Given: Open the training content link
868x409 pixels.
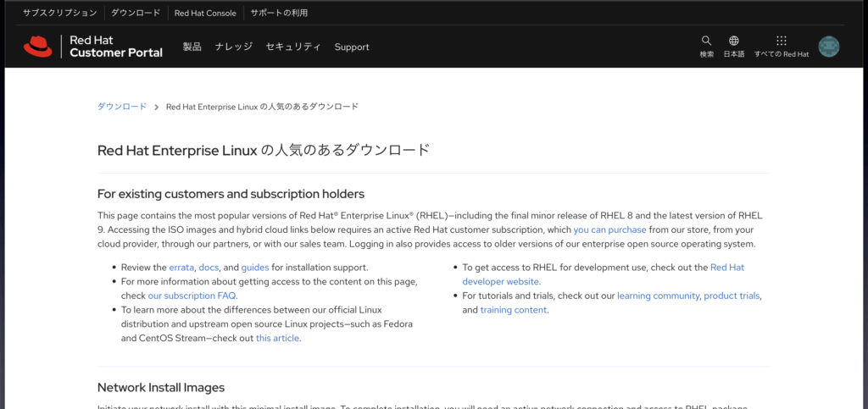Looking at the screenshot, I should (x=514, y=310).
